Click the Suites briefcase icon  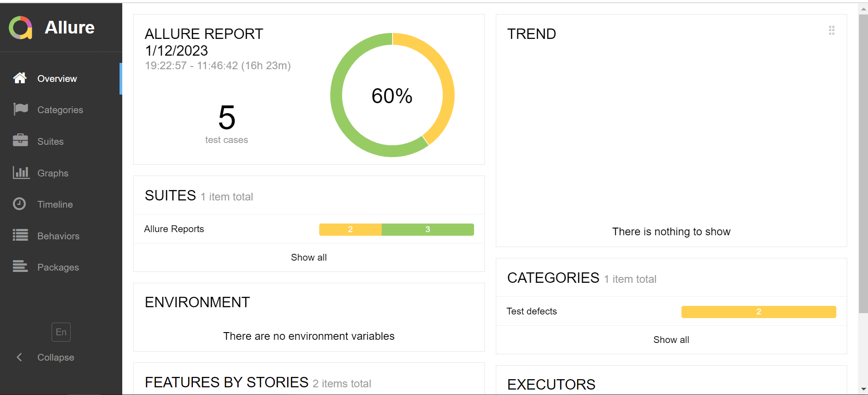tap(20, 141)
